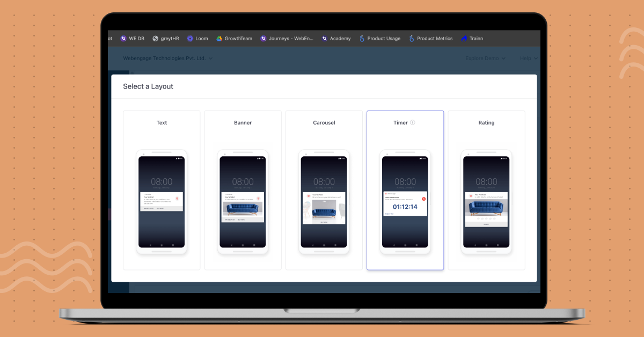Click the Rating layout title text

tap(486, 123)
